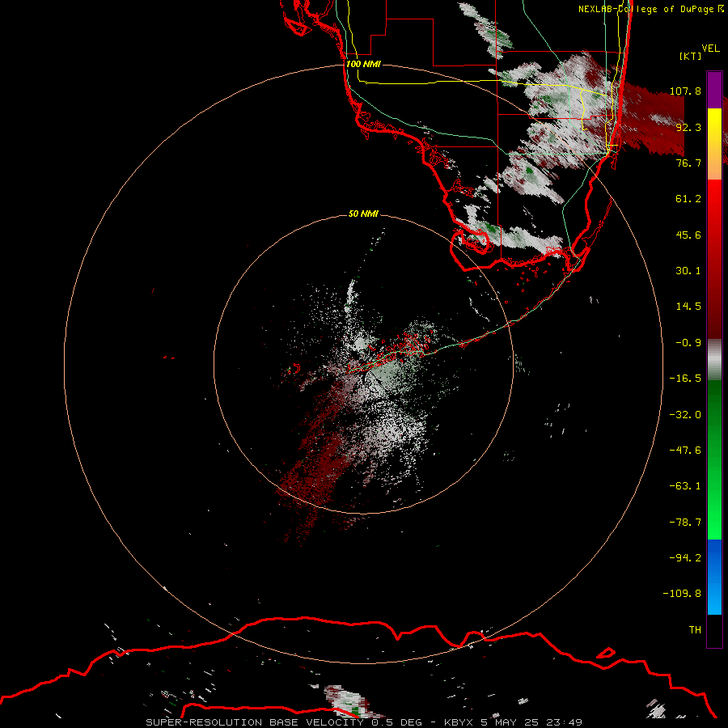
Task: Click the -32.0 velocity scale value
Action: 685,415
